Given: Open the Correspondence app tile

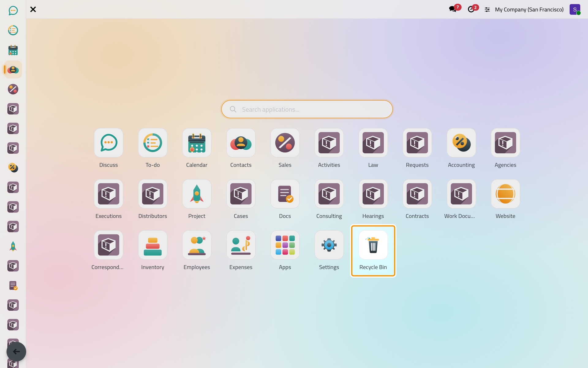Looking at the screenshot, I should pos(108,245).
